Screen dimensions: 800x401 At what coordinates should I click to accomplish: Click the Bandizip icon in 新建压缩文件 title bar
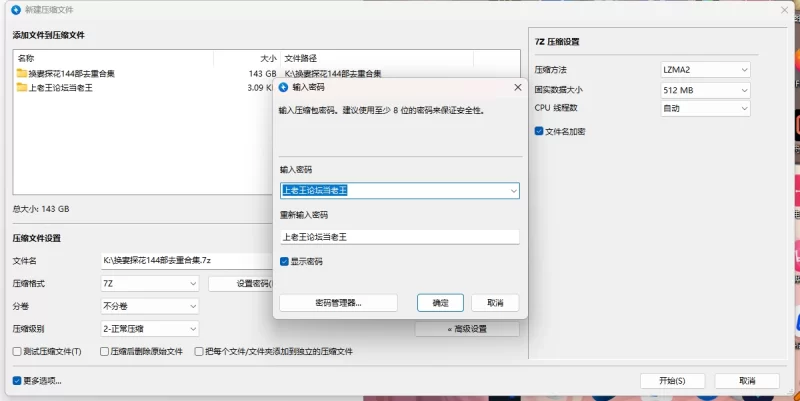click(x=16, y=10)
